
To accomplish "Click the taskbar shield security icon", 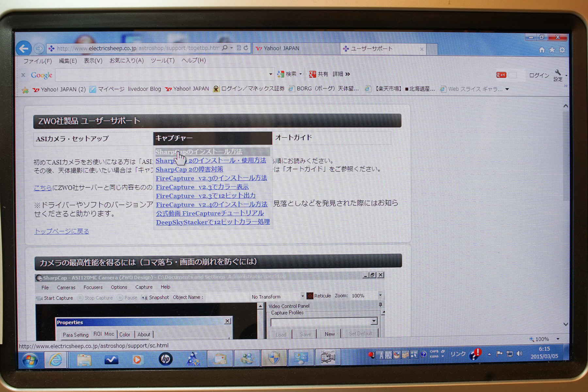I will (274, 358).
